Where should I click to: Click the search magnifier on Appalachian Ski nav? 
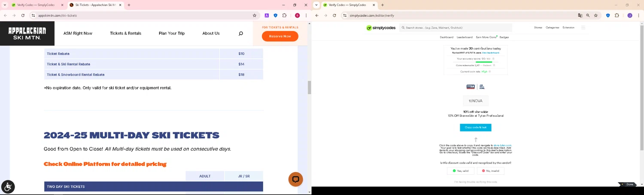click(241, 34)
